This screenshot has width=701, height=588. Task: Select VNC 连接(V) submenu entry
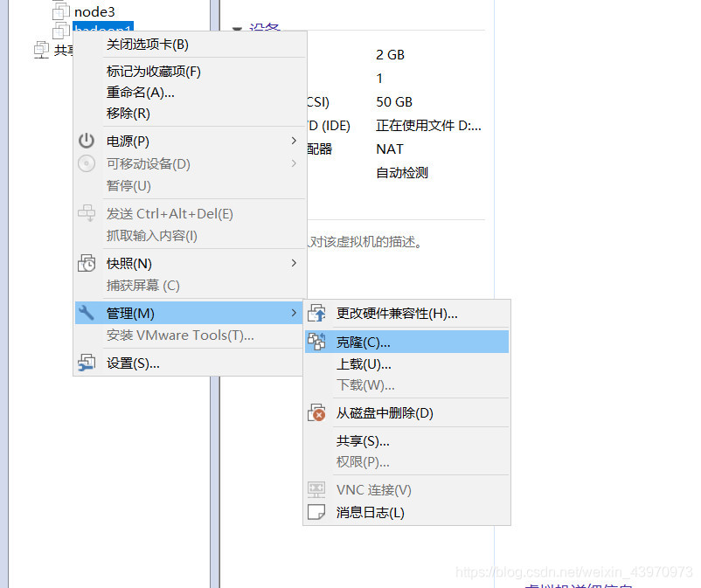406,490
